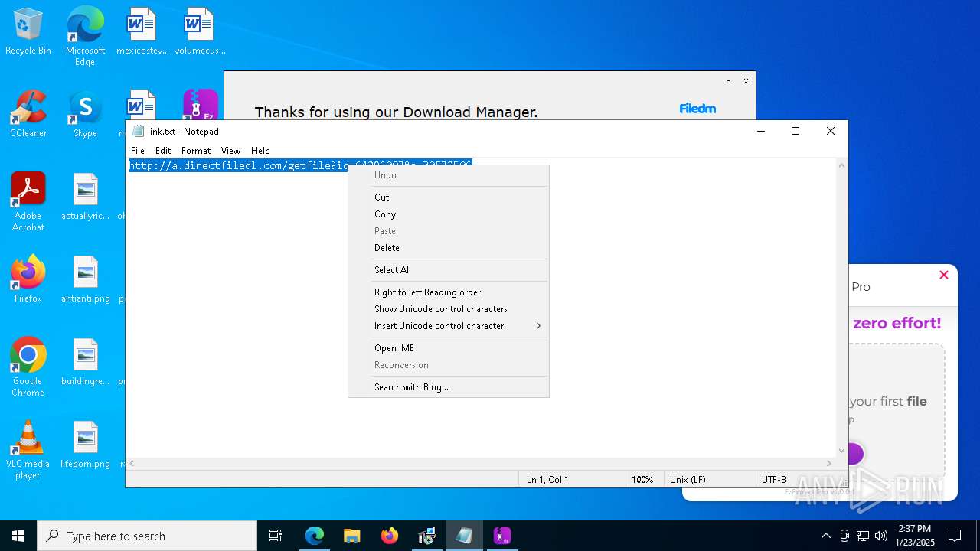Open Adobe Acrobat desktop shortcut
Screen dimensions: 980x551
[28, 201]
